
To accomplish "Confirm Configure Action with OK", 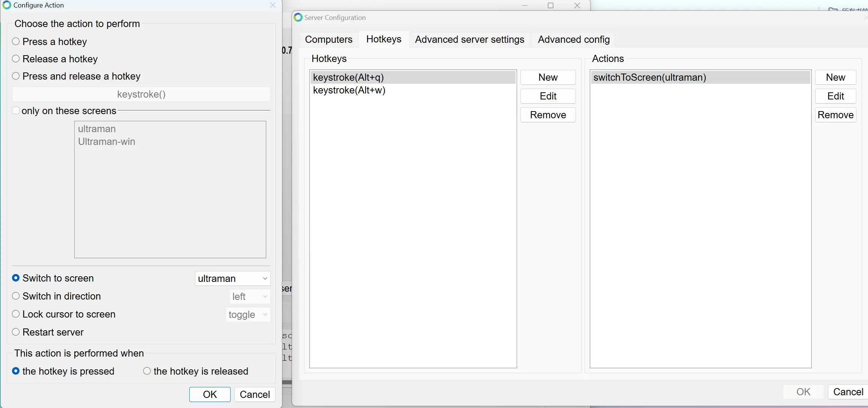I will point(210,394).
